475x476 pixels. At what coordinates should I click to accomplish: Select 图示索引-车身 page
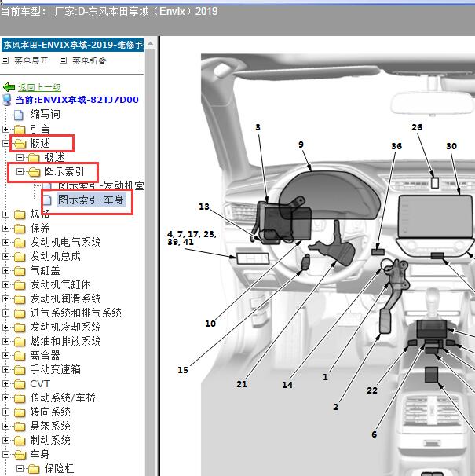coord(91,200)
